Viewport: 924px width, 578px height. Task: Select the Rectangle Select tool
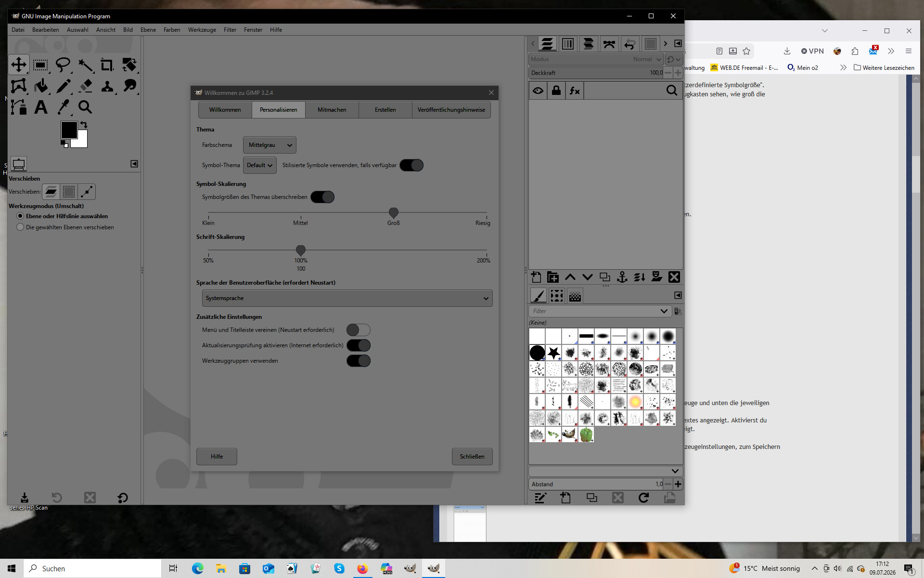tap(41, 65)
